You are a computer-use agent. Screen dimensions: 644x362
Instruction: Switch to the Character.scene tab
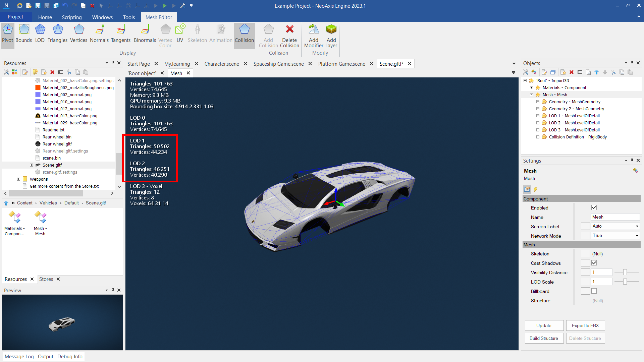pos(222,64)
